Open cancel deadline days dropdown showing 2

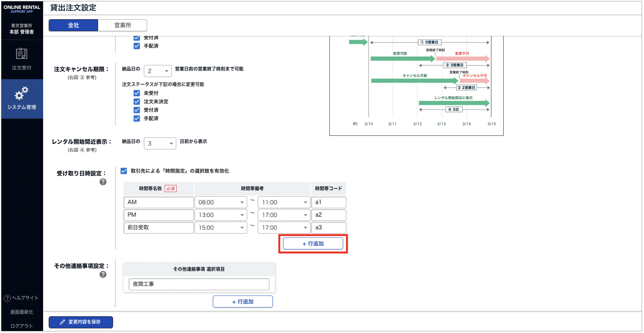158,71
